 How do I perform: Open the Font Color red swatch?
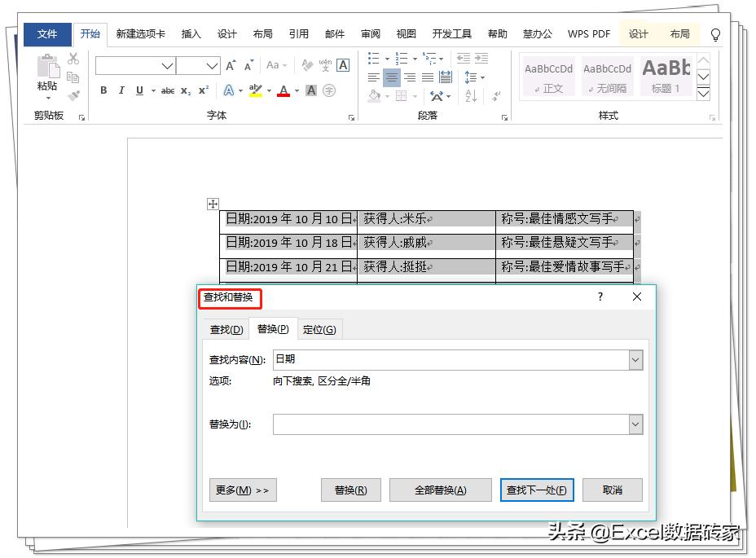tap(283, 90)
